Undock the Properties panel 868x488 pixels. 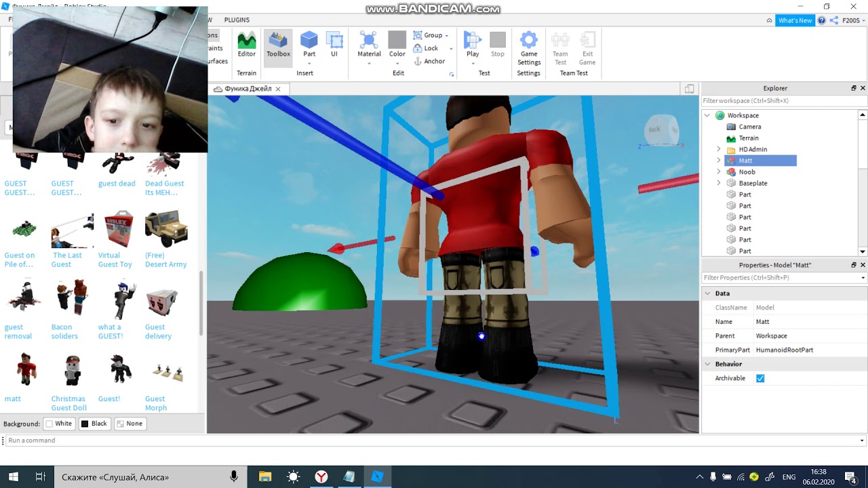point(854,265)
